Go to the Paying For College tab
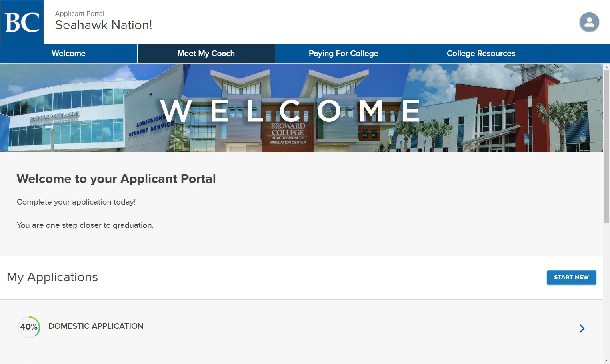 click(x=344, y=54)
